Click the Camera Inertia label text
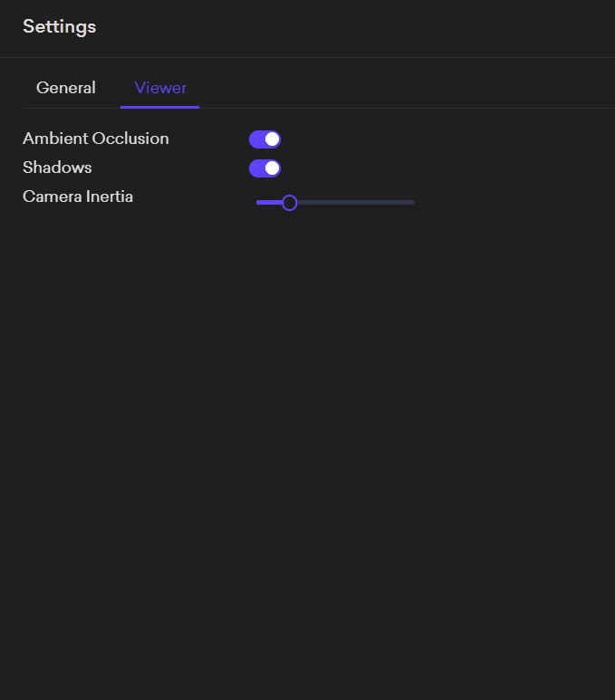 tap(78, 197)
